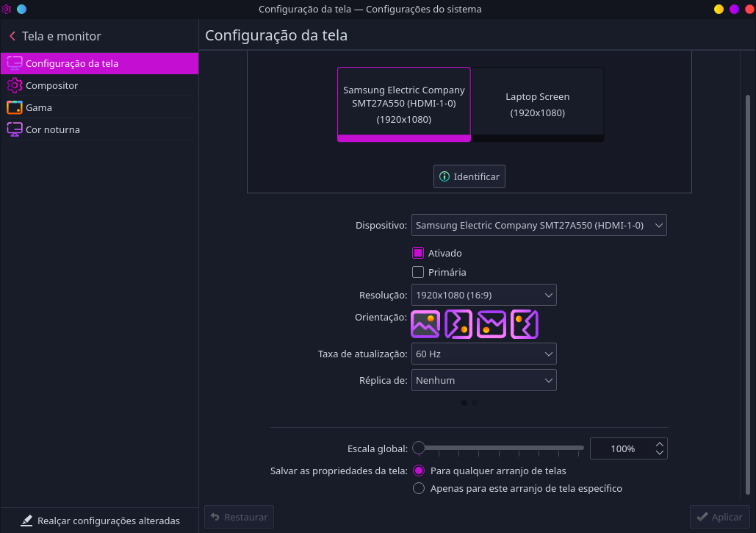
Task: Select Apenas para este arranjo de tela específico
Action: (419, 488)
